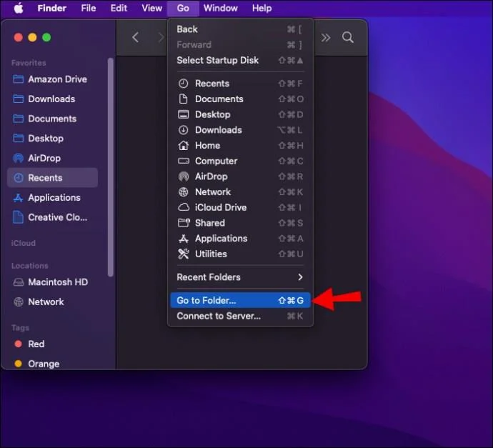Click the sidebar Applications icon
The height and width of the screenshot is (448, 493).
tap(19, 197)
